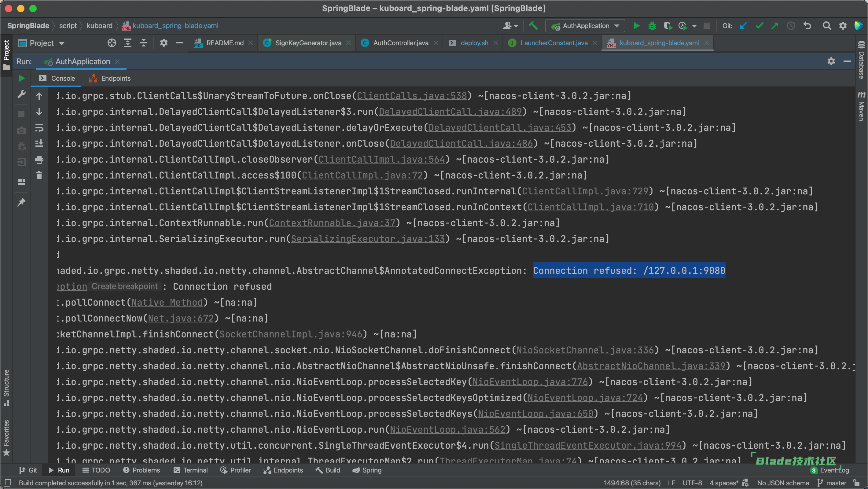868x489 pixels.
Task: Toggle soft-wrap in console output
Action: click(x=39, y=128)
